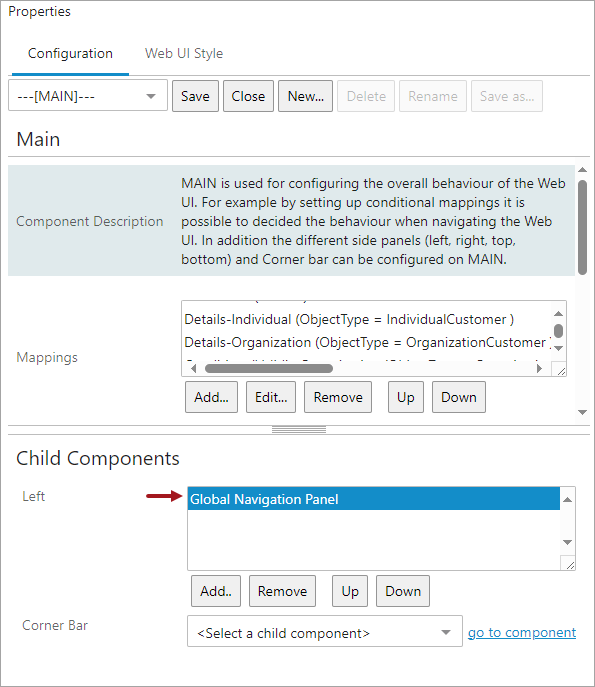Viewport: 595px width, 687px height.
Task: Select Global Navigation Panel in Left list
Action: [x=374, y=499]
